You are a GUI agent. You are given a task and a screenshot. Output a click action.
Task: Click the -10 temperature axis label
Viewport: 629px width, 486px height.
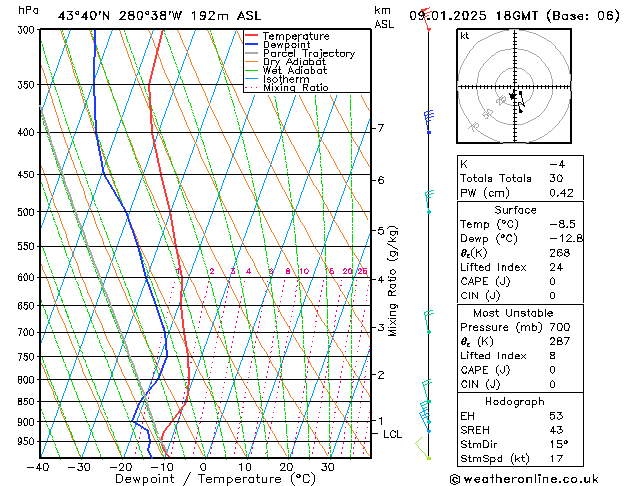coord(162,467)
